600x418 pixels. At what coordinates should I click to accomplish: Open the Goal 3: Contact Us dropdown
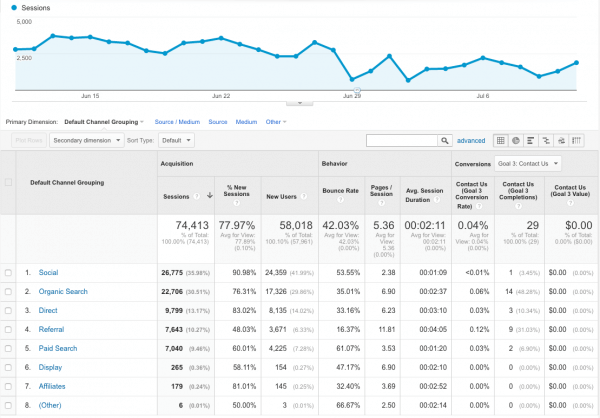point(528,163)
